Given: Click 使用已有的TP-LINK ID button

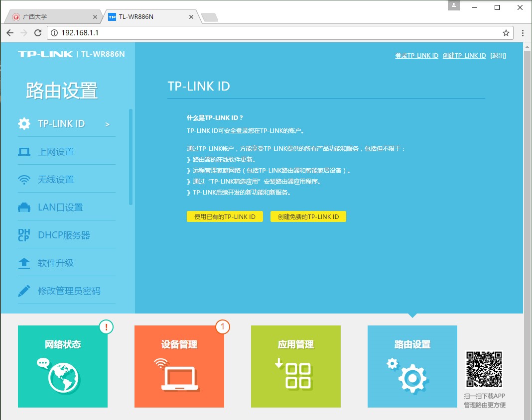Looking at the screenshot, I should (x=225, y=216).
